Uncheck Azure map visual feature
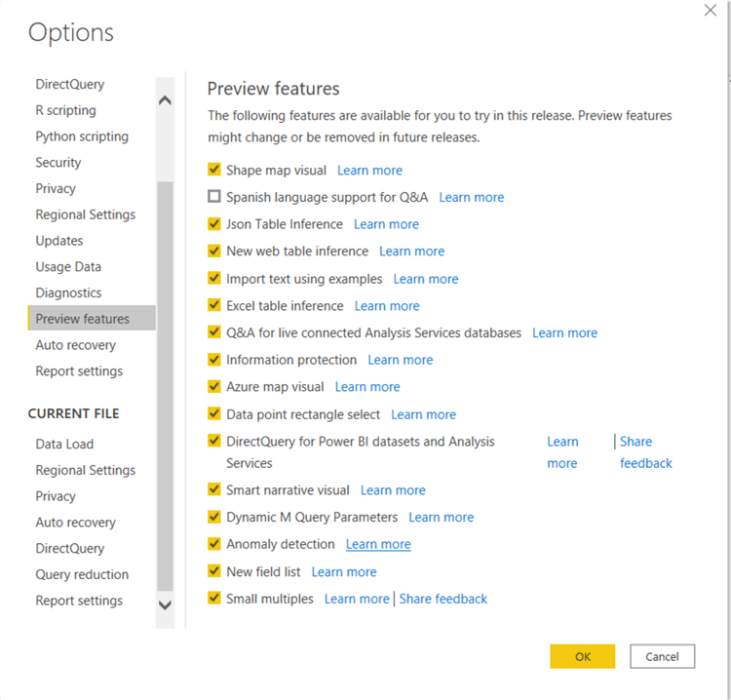 pos(214,387)
